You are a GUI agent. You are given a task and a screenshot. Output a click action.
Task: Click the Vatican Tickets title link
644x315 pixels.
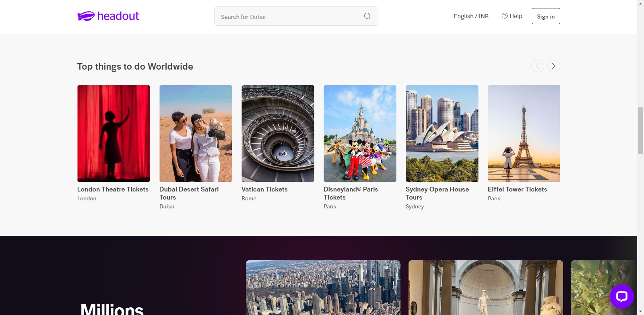(264, 189)
